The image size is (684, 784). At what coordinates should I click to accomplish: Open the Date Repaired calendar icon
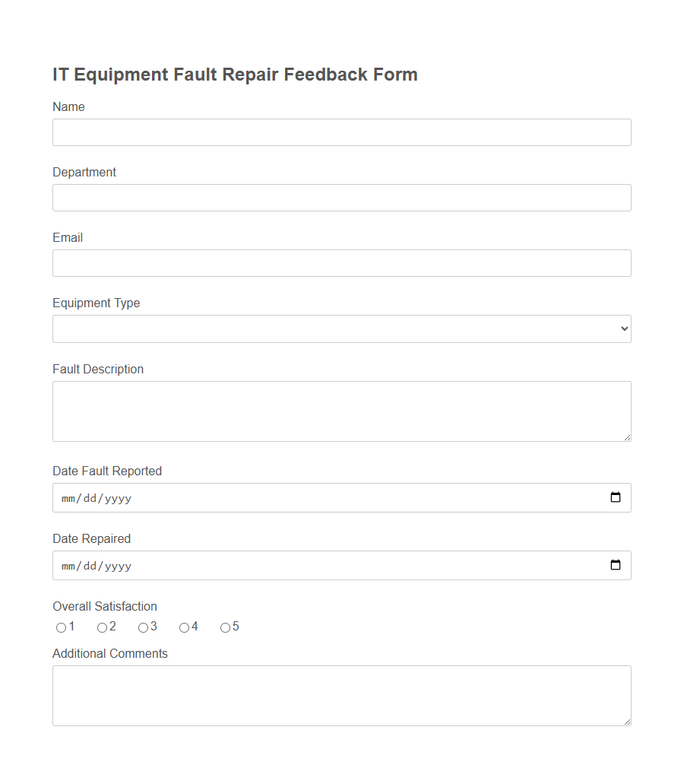[615, 565]
